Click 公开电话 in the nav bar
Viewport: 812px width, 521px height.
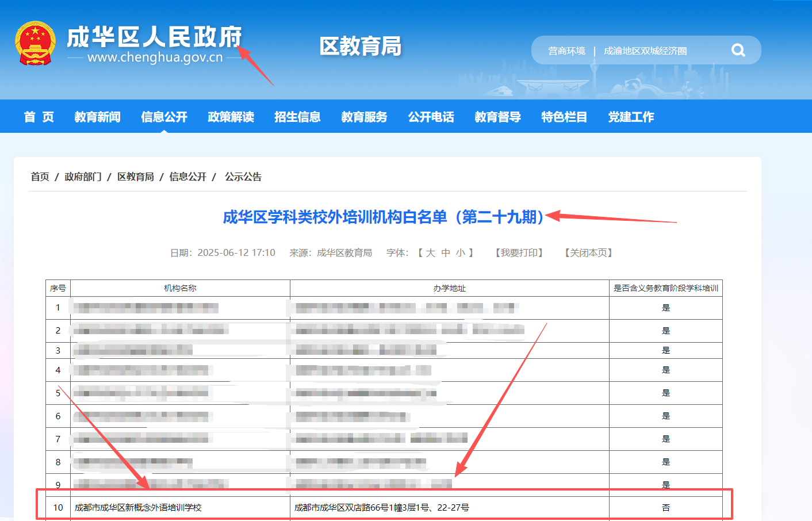tap(431, 117)
